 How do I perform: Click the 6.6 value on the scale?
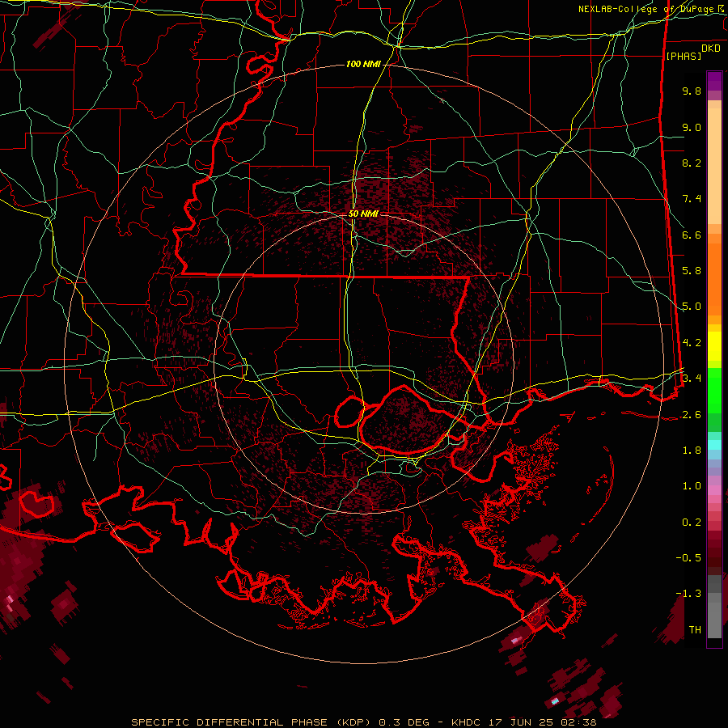coord(692,235)
